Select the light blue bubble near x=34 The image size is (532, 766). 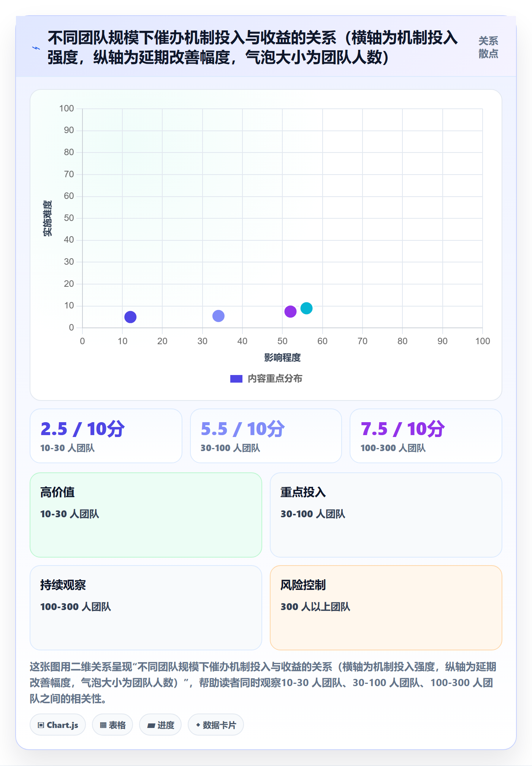click(218, 316)
